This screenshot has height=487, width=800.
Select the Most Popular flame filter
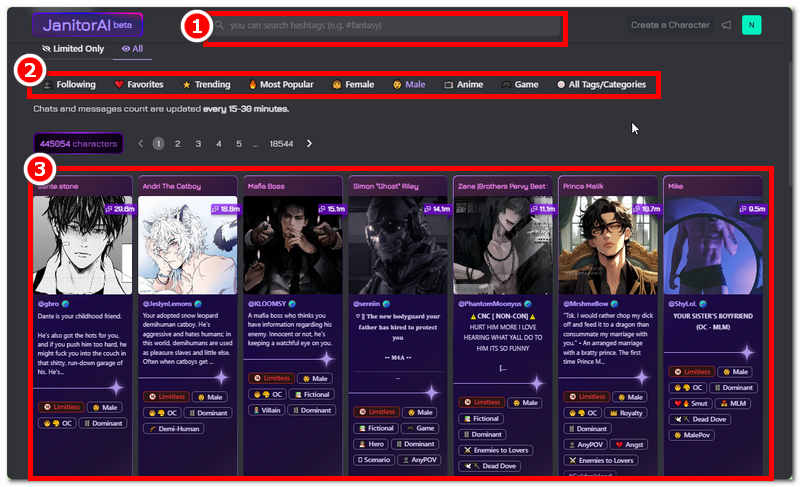(x=282, y=85)
